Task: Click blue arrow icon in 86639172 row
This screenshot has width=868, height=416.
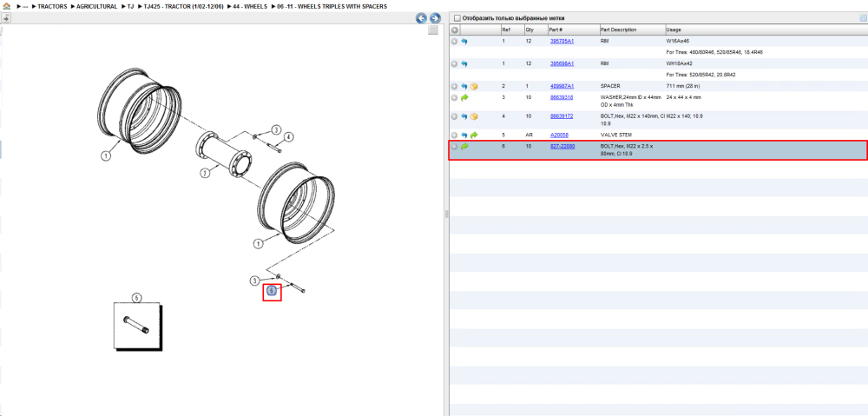Action: coord(464,116)
